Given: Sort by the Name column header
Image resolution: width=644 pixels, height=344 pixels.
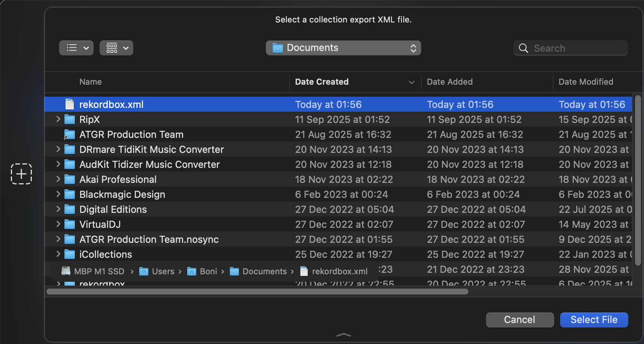Looking at the screenshot, I should pyautogui.click(x=91, y=82).
